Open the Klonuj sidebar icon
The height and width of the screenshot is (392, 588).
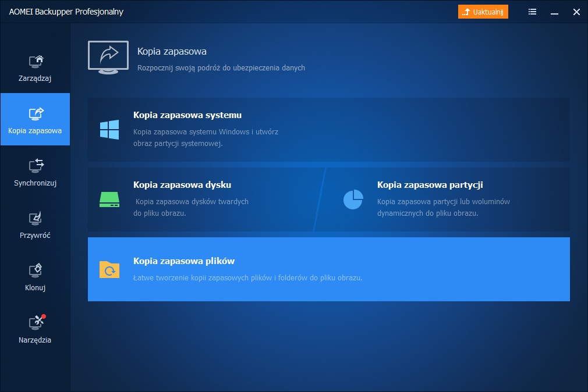coord(36,270)
